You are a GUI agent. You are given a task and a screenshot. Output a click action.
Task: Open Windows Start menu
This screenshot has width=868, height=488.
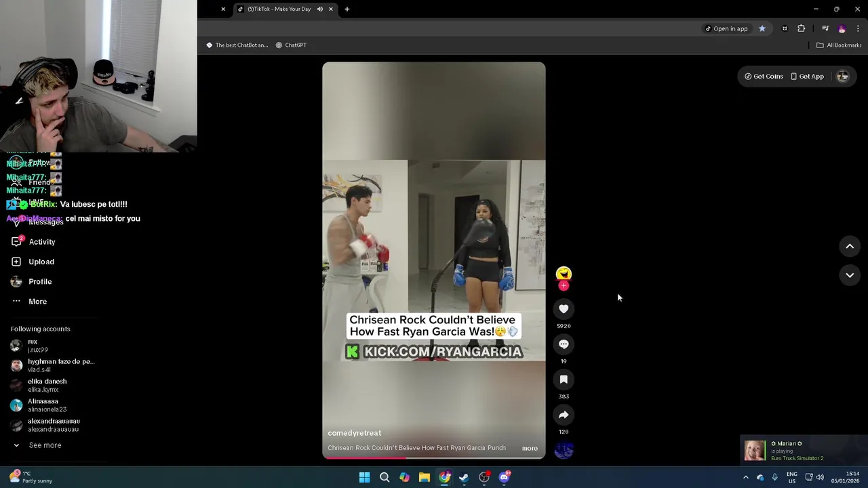point(364,477)
